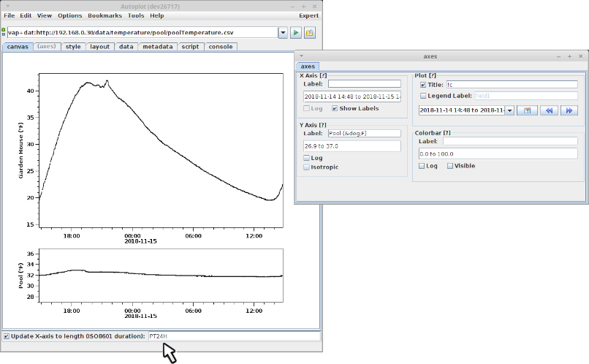Switch to the canvas tab

[18, 47]
